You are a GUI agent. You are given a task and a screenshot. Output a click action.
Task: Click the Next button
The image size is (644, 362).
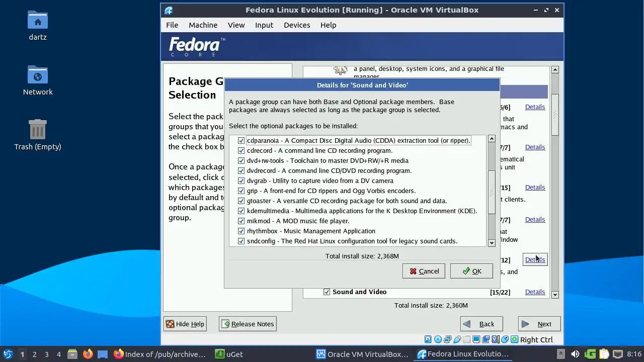(539, 324)
